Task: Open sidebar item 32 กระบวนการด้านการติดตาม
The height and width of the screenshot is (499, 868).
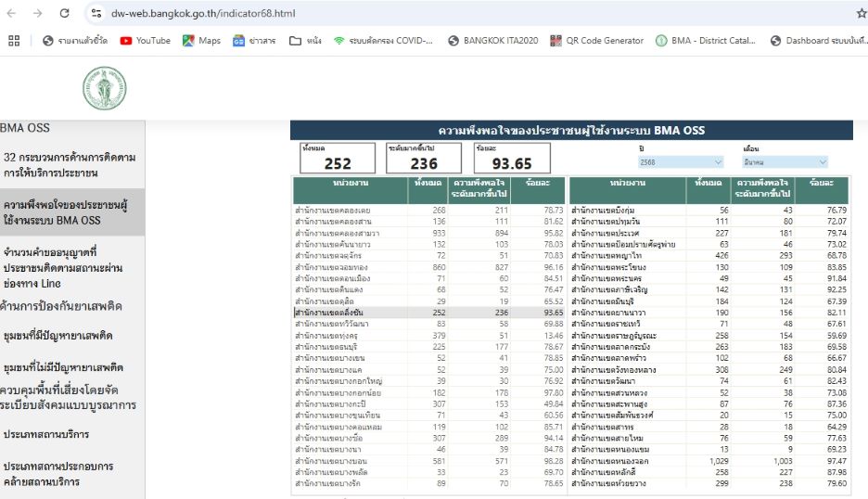Action: click(70, 164)
